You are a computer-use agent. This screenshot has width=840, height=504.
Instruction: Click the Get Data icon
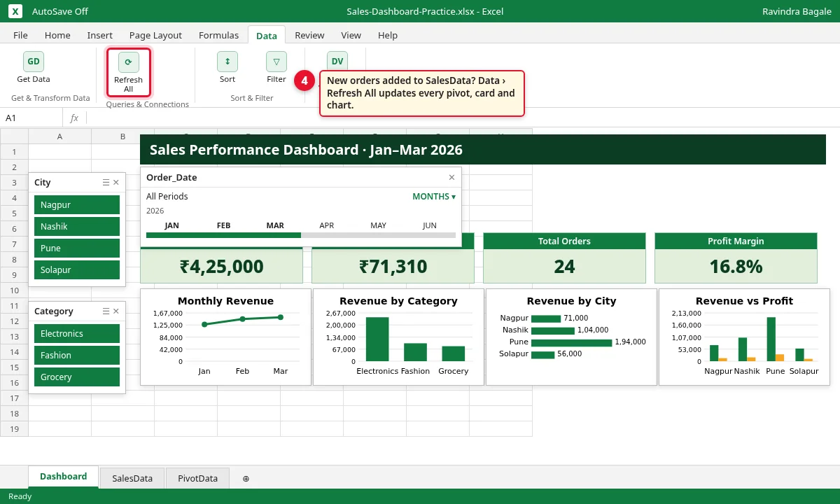[x=34, y=62]
